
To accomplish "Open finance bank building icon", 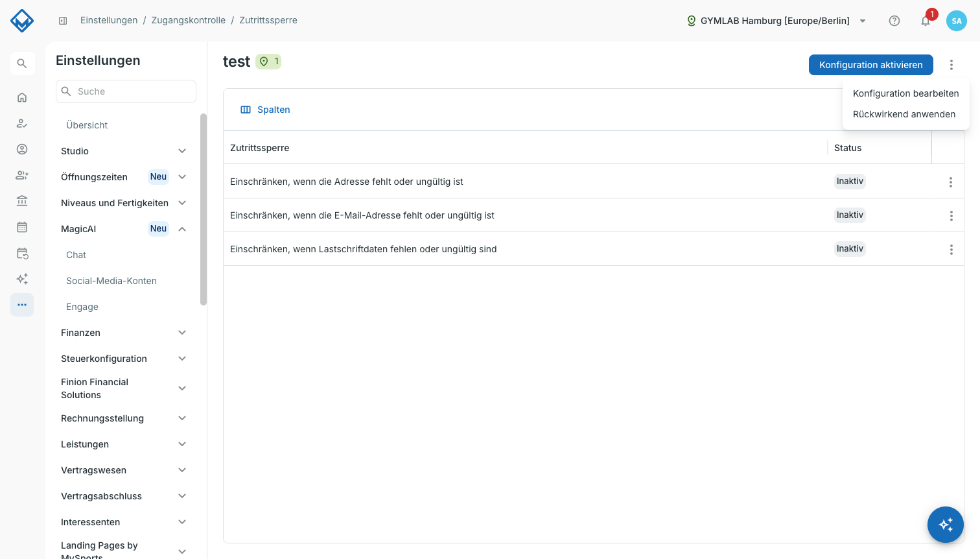I will click(22, 201).
